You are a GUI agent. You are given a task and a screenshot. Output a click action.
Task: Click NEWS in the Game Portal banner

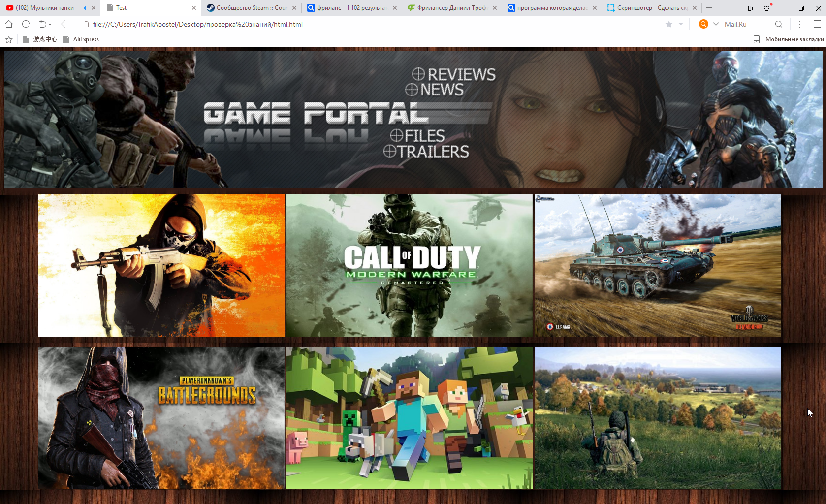pyautogui.click(x=435, y=90)
